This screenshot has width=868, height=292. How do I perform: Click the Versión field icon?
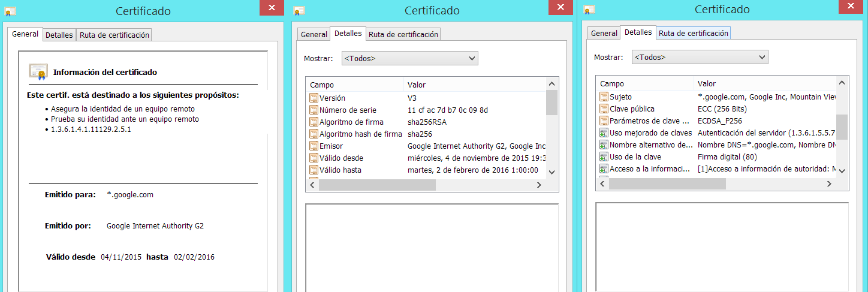[x=314, y=98]
